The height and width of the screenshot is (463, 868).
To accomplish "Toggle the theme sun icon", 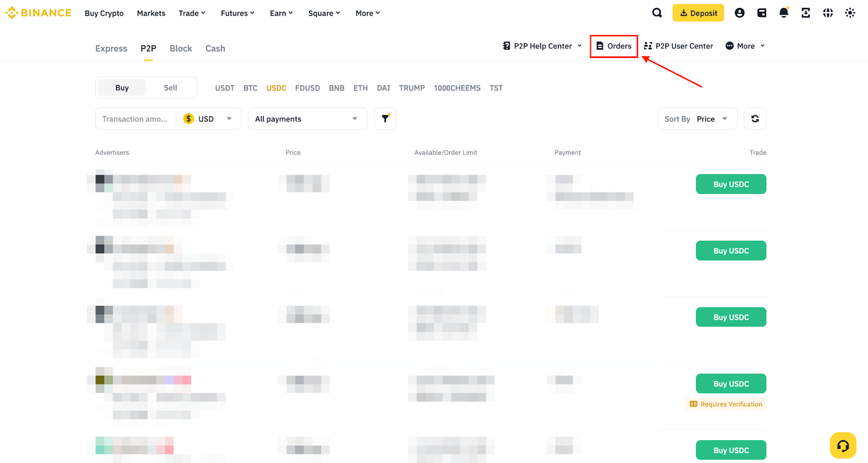I will [x=850, y=13].
